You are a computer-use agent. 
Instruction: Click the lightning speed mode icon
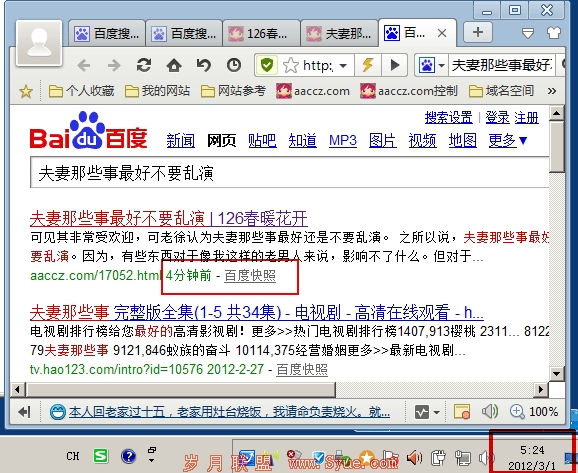point(368,65)
